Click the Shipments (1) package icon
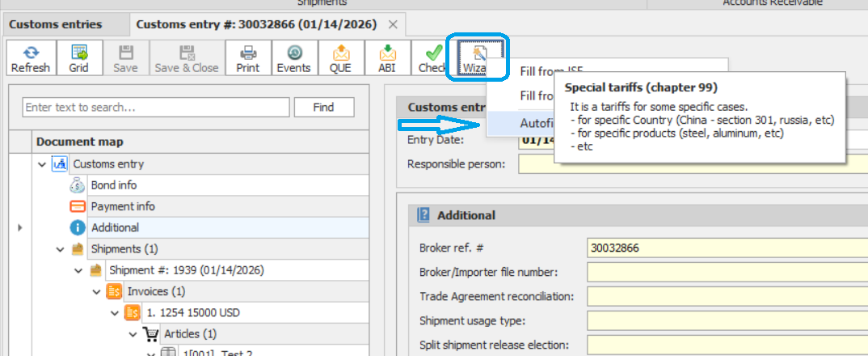 click(78, 249)
